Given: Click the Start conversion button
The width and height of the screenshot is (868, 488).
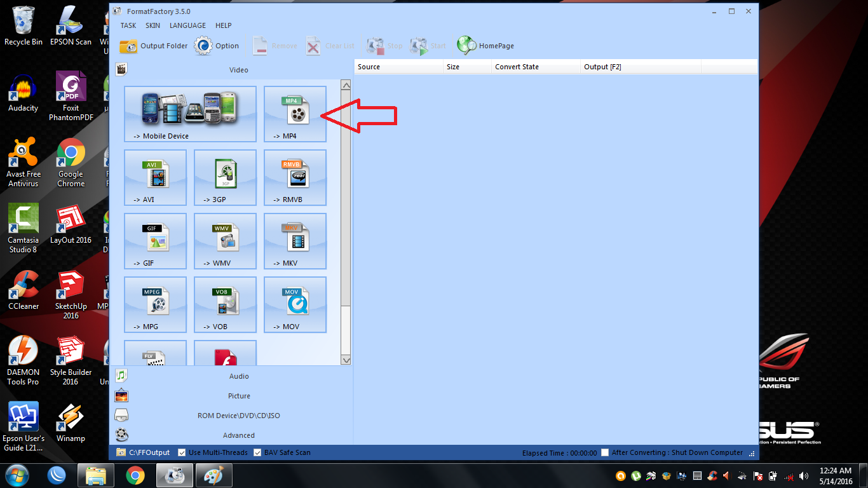Looking at the screenshot, I should [428, 46].
